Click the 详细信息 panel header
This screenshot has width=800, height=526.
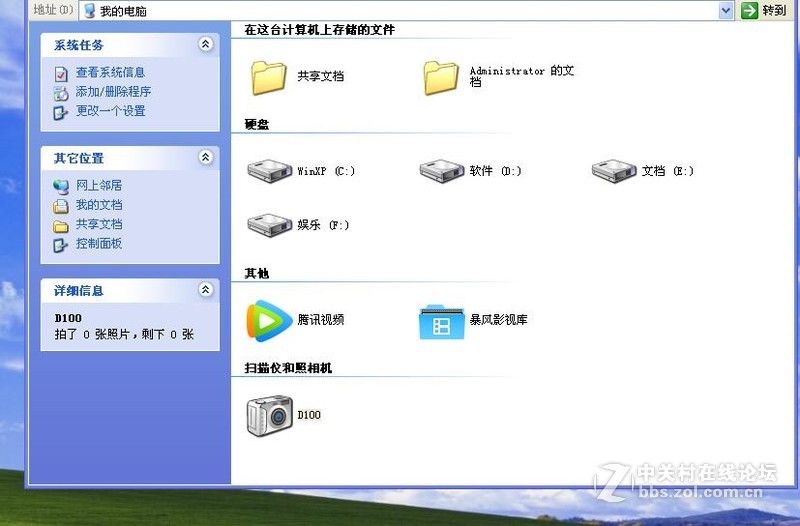tap(130, 291)
